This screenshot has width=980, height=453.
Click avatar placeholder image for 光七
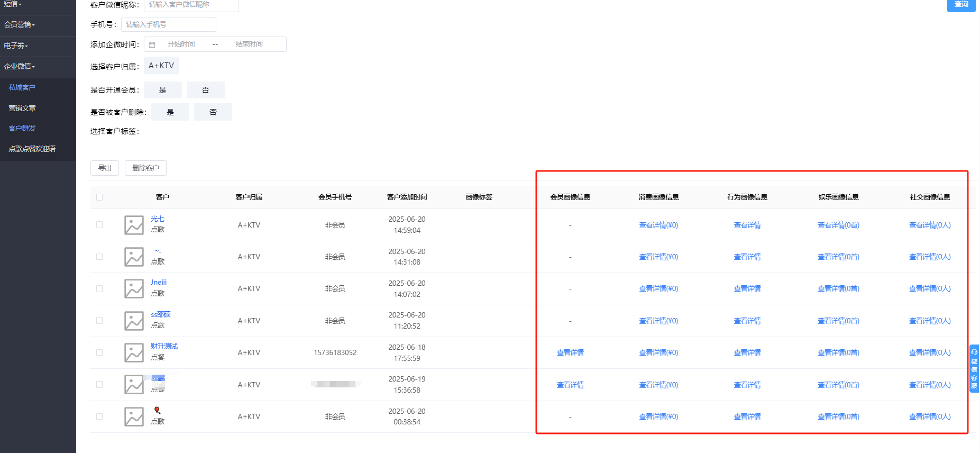(134, 225)
